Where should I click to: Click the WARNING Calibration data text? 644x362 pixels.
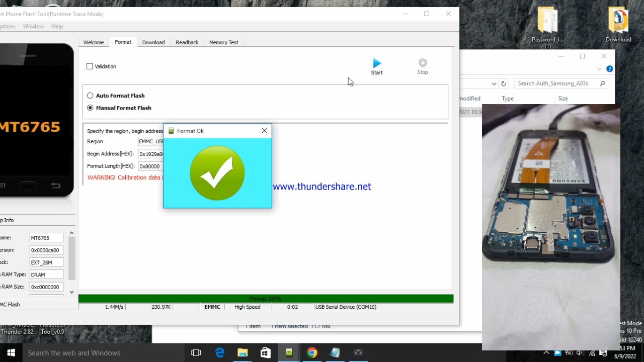[x=125, y=177]
